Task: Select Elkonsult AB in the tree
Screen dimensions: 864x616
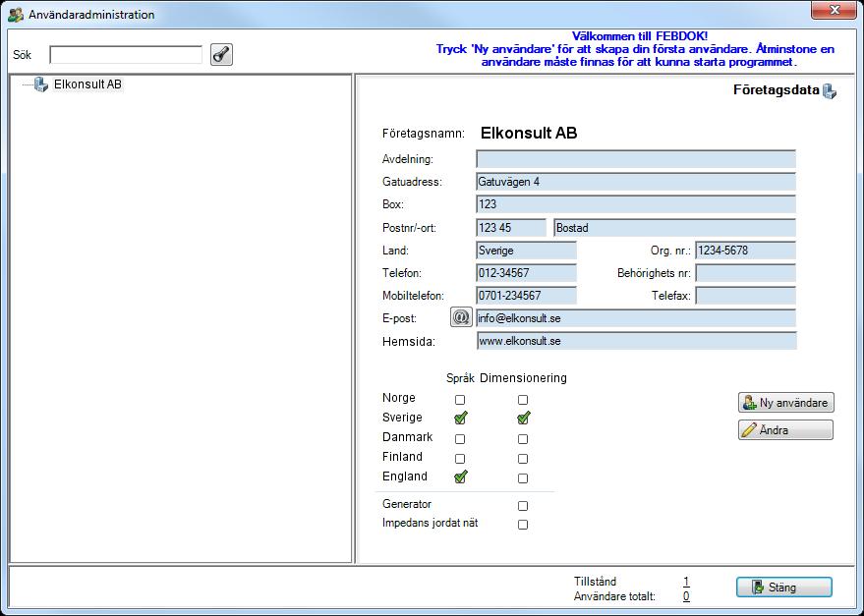Action: (87, 84)
